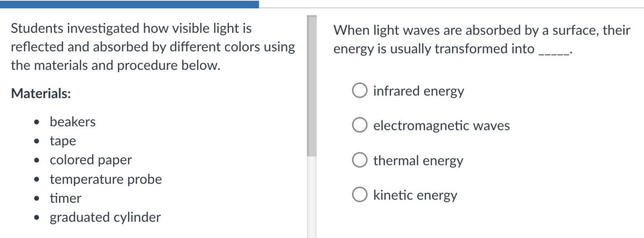This screenshot has height=238, width=644.
Task: Click the 'temperature probe' list item
Action: (106, 180)
